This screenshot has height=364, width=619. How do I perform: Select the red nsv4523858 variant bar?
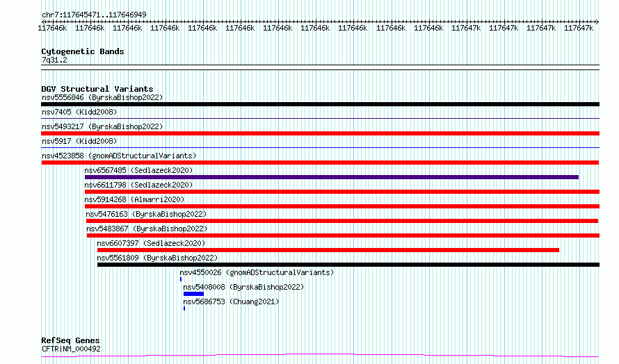tap(320, 163)
